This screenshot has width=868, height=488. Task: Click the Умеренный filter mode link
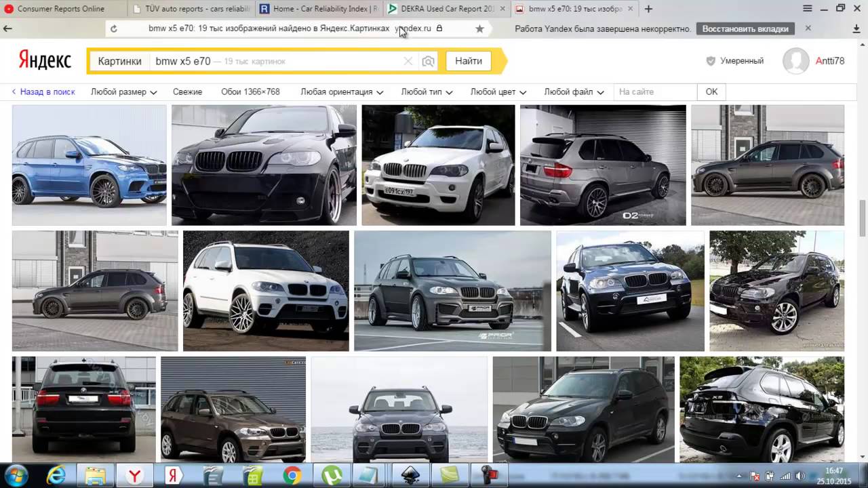click(x=742, y=61)
